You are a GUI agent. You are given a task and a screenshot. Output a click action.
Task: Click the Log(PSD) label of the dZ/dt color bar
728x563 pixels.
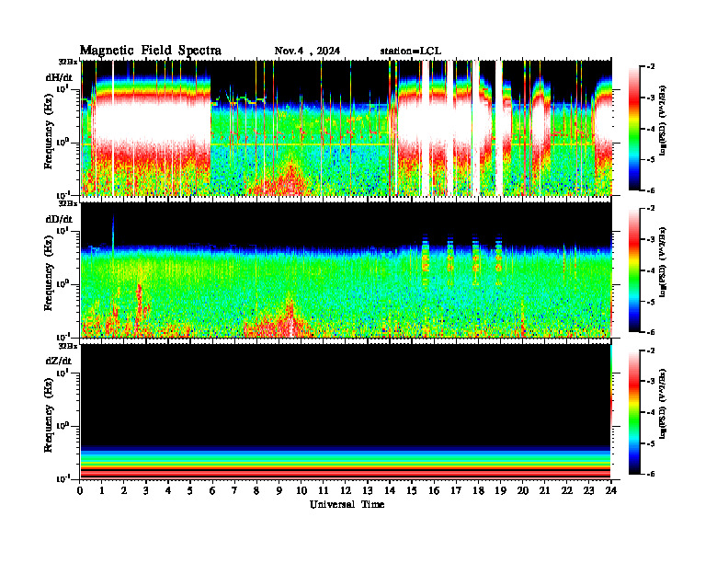[663, 404]
